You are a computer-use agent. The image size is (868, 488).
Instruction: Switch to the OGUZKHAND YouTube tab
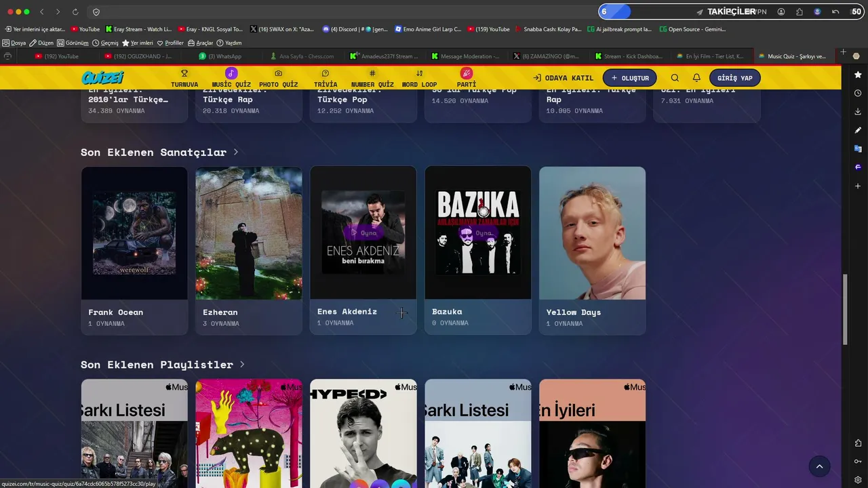tap(138, 56)
